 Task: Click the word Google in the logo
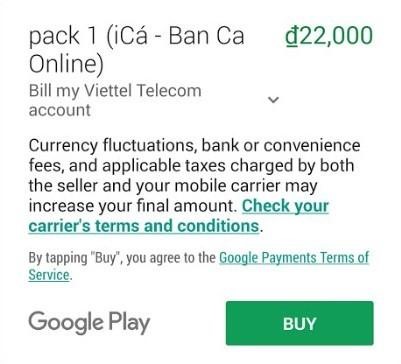pos(66,323)
